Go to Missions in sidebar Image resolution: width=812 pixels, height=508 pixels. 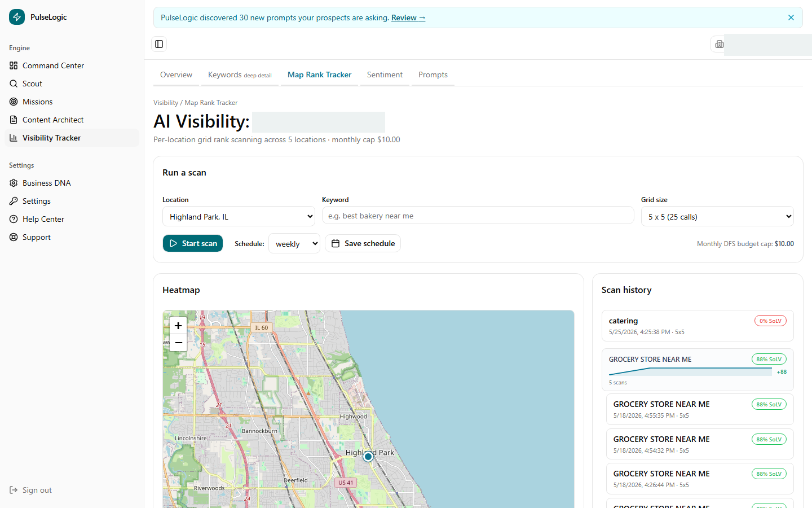click(72, 102)
